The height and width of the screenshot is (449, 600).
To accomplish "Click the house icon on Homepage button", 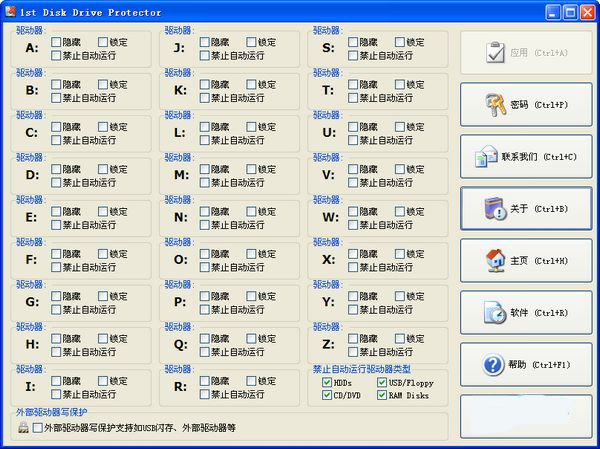I will (495, 261).
